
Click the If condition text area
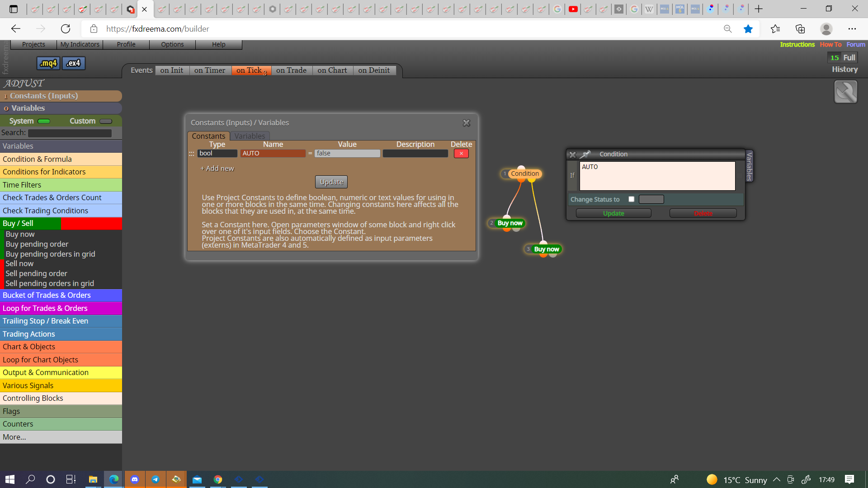pos(657,176)
